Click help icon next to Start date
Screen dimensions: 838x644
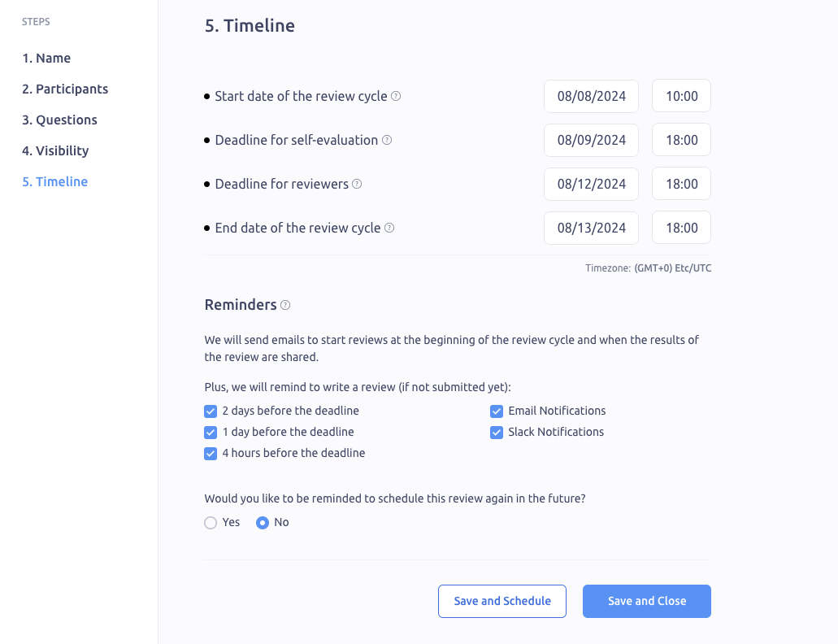coord(396,96)
